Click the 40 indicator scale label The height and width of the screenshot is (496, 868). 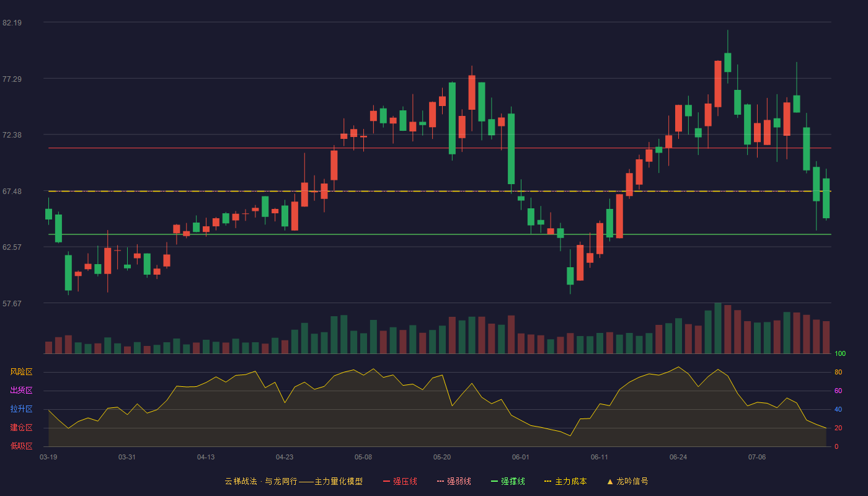pos(838,410)
